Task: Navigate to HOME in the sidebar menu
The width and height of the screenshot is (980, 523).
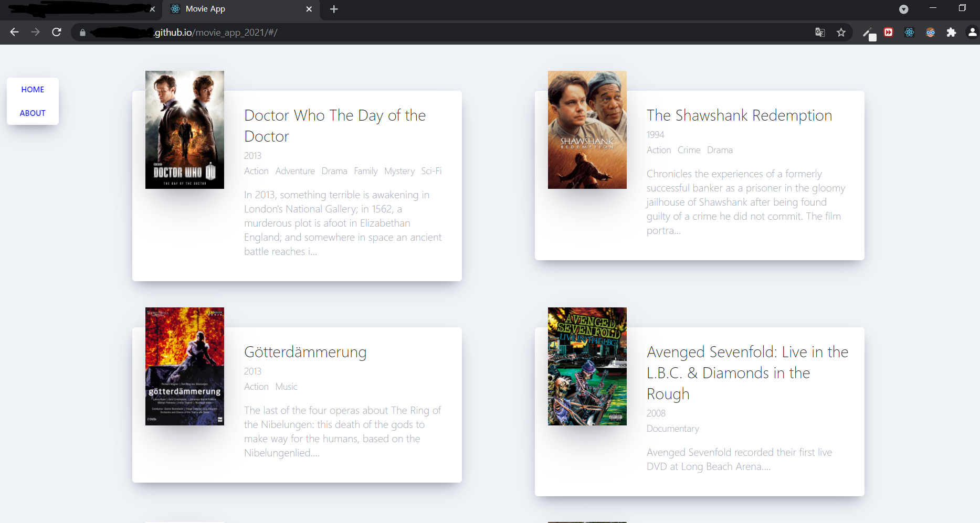Action: (33, 90)
